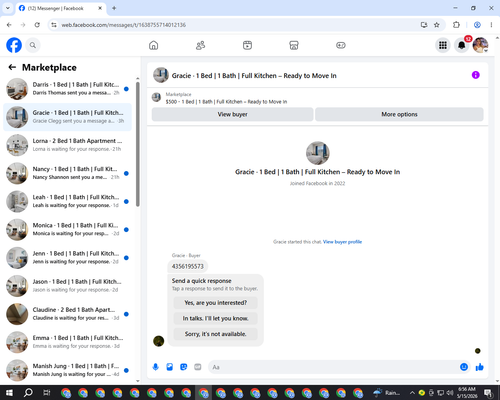Open the Manish Jung conversation

tap(67, 370)
